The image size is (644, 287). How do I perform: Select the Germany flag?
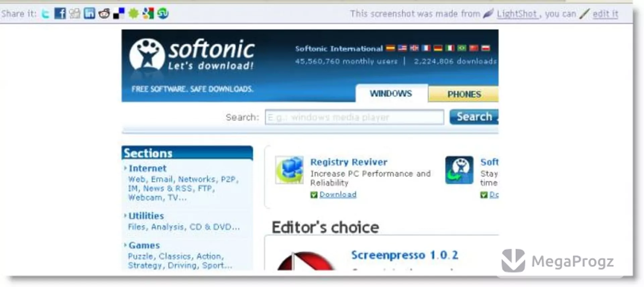point(438,48)
